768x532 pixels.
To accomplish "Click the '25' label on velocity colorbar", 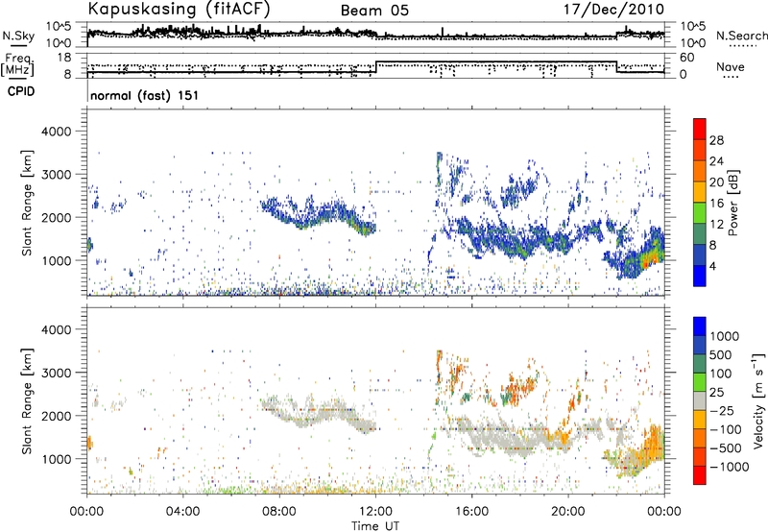I will 717,392.
